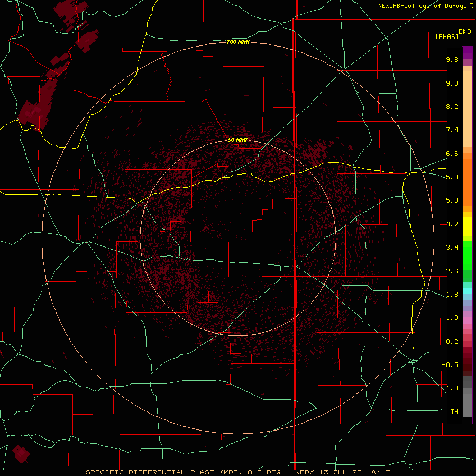Screen dimensions: 476x476
Task: Click the 0.2 legend value
Action: (452, 342)
